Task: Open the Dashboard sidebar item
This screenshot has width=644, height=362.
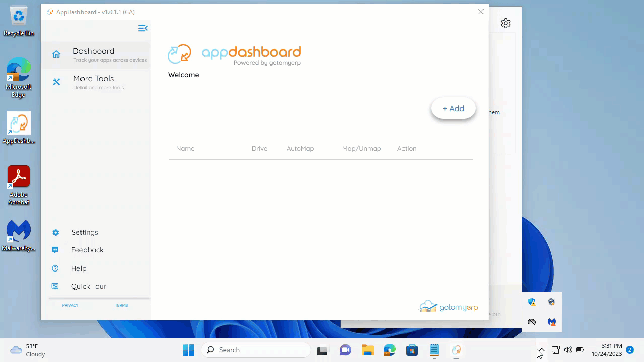Action: coord(96,55)
